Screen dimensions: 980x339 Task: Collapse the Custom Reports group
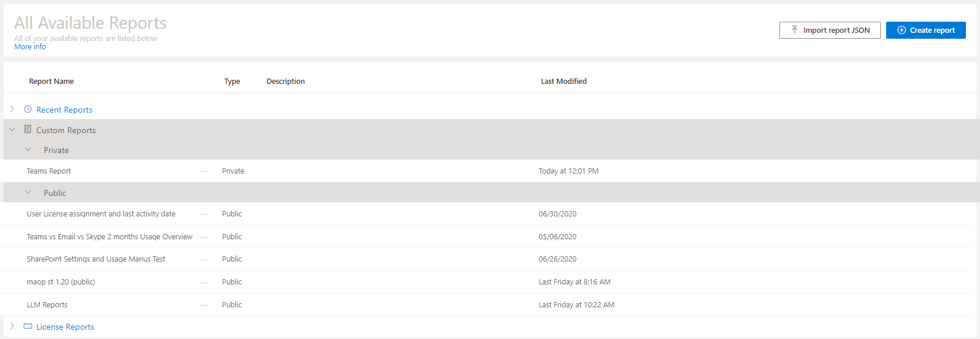pyautogui.click(x=12, y=130)
